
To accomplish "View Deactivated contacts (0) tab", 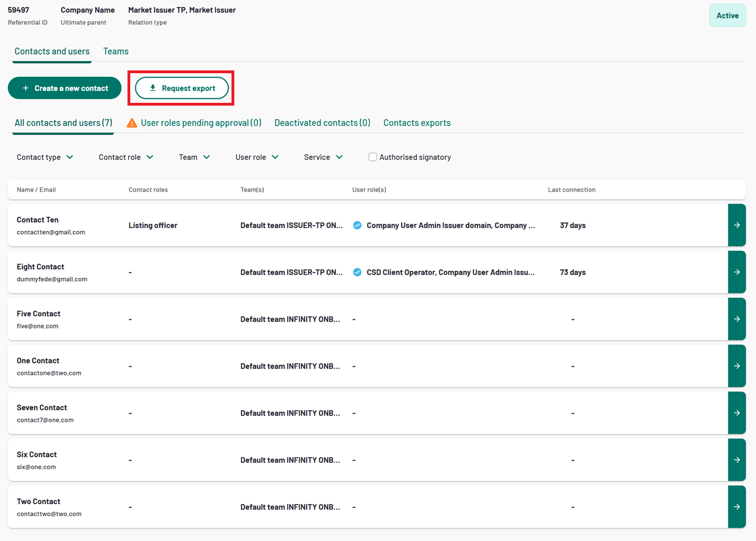I will (x=323, y=123).
